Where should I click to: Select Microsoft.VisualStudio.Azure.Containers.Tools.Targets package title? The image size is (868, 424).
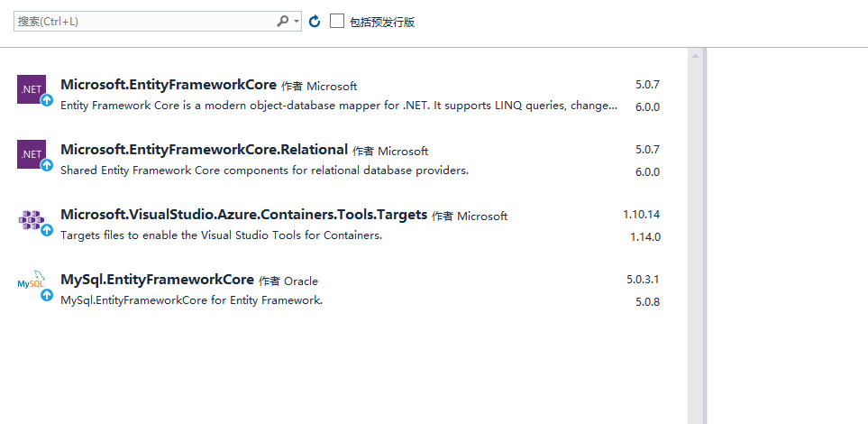click(243, 215)
